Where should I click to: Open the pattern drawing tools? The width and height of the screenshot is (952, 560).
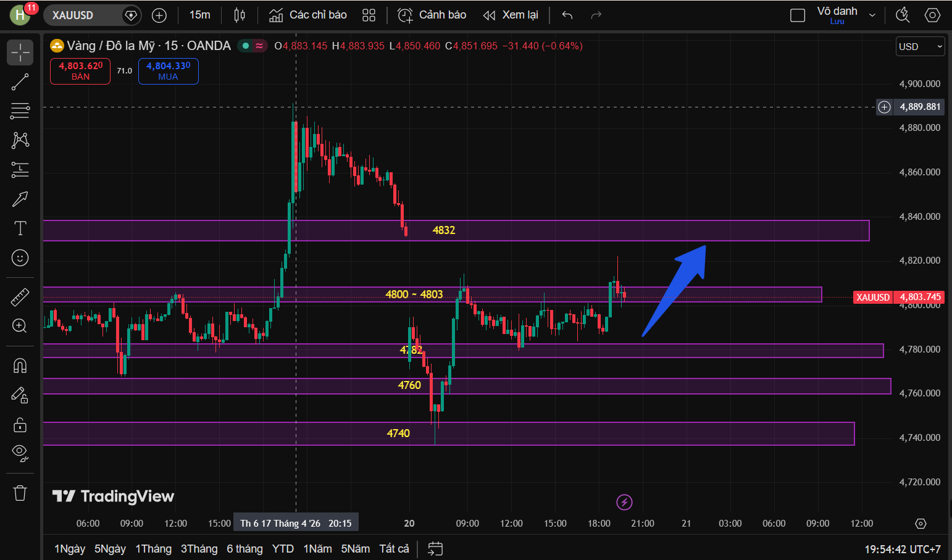pos(20,140)
